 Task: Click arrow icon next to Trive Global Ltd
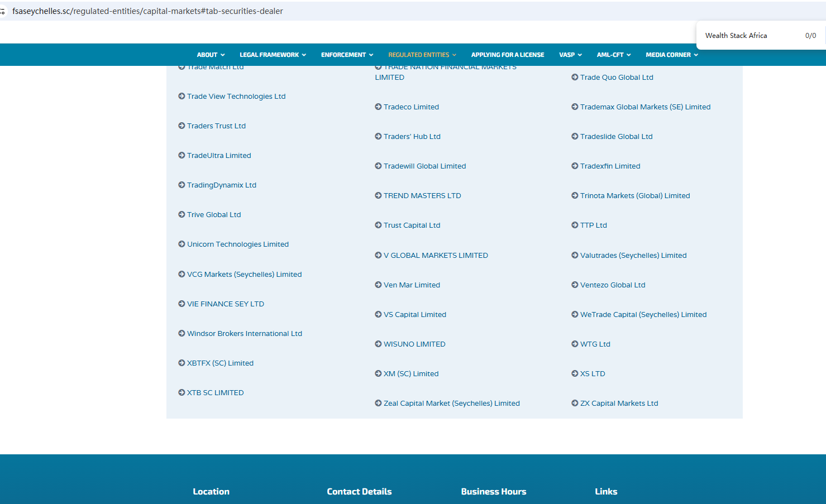tap(182, 215)
